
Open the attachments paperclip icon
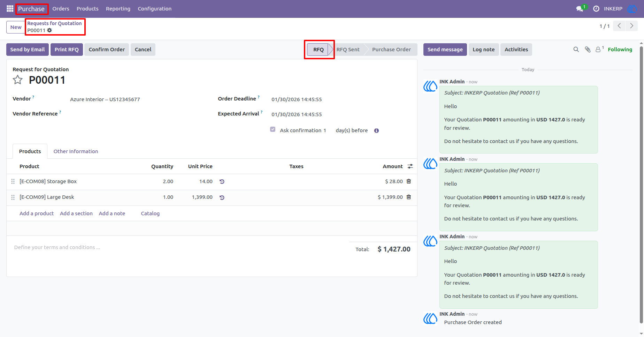coord(588,50)
